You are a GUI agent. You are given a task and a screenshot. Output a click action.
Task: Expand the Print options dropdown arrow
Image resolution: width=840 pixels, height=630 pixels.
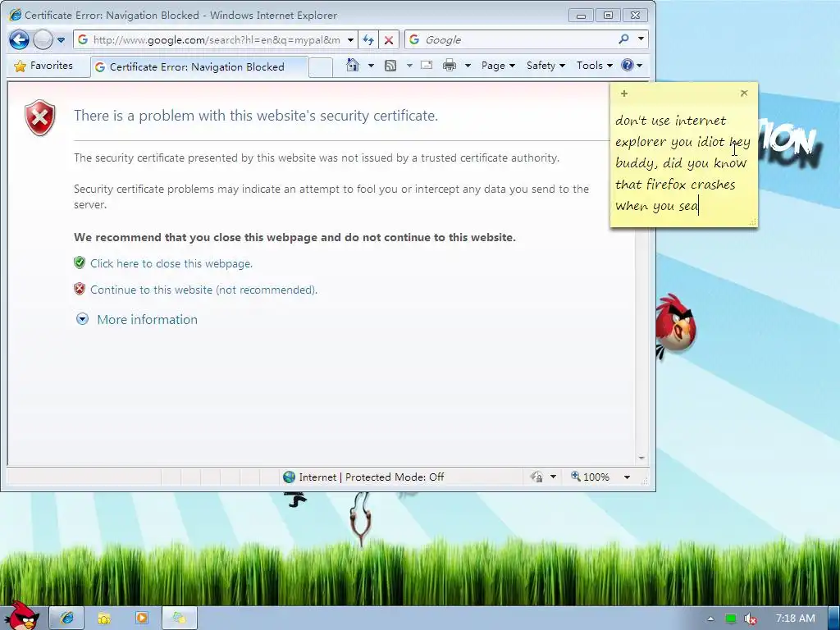[468, 66]
